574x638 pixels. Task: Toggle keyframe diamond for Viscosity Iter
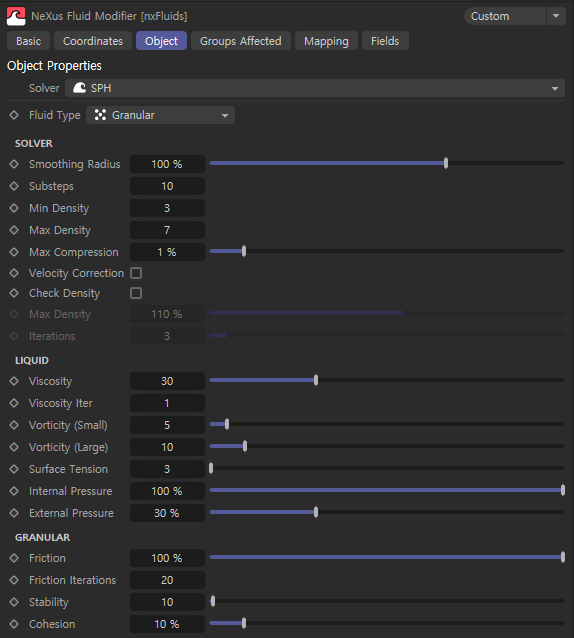[x=14, y=403]
